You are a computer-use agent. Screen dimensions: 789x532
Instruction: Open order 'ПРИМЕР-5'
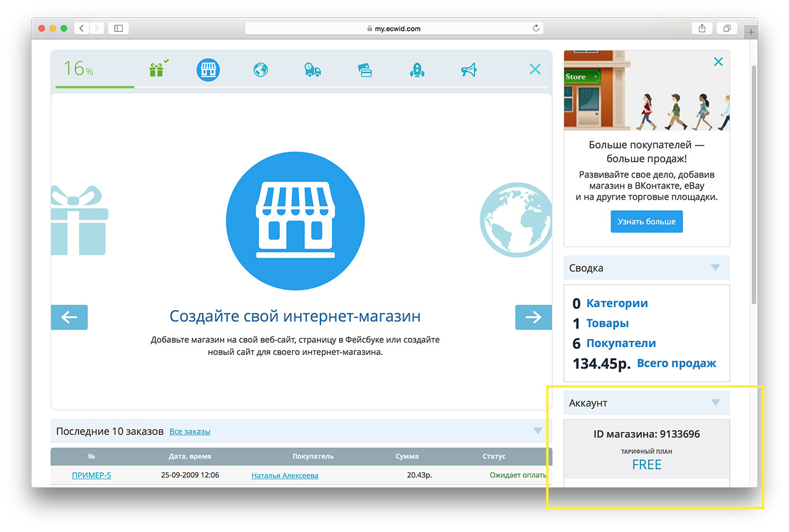click(x=91, y=475)
